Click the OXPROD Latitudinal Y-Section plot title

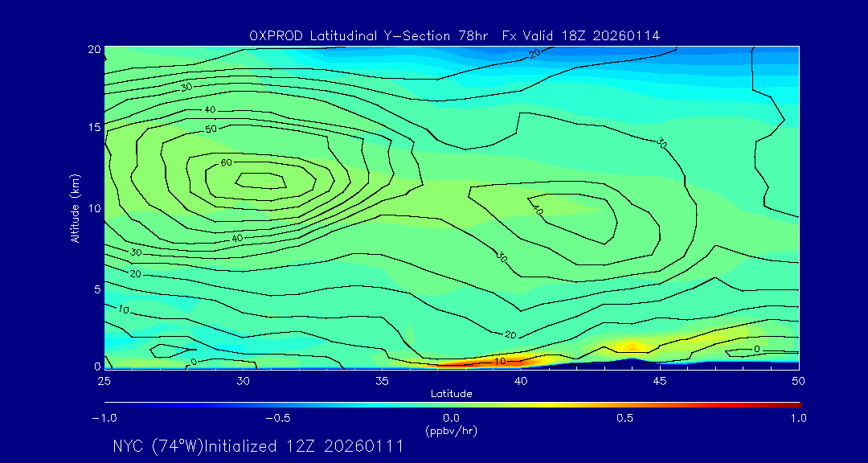coord(454,35)
